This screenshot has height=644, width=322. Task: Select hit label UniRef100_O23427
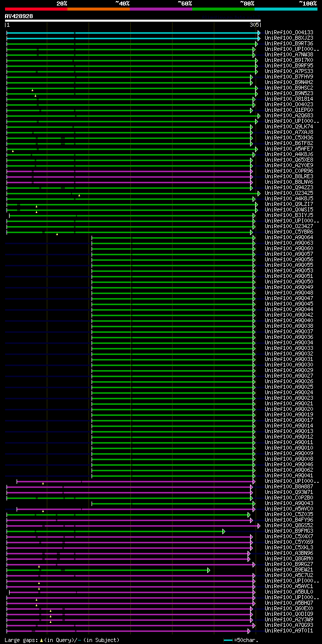pos(289,226)
